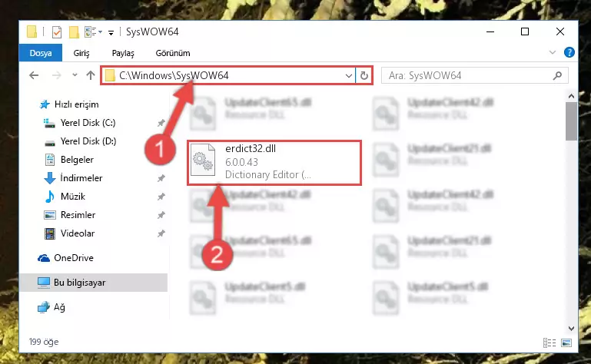The width and height of the screenshot is (591, 364).
Task: Switch to the Paylaş ribbon tab
Action: pos(123,53)
